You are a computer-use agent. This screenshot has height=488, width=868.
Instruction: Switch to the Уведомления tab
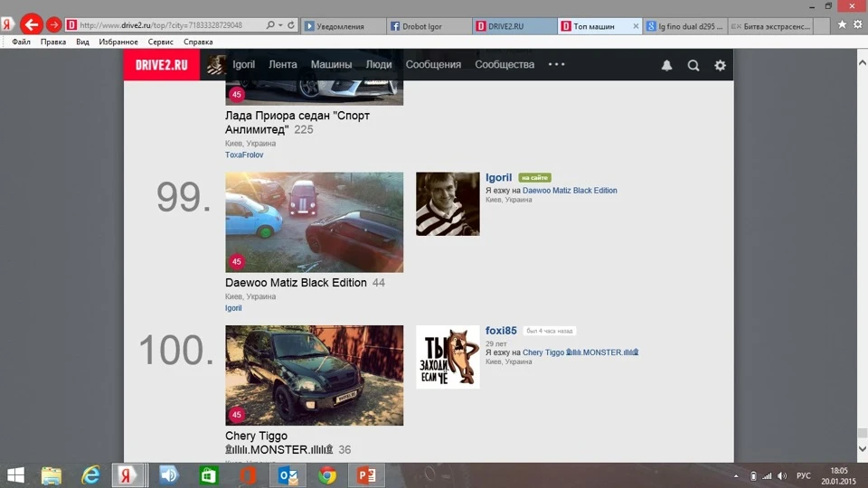pos(344,26)
